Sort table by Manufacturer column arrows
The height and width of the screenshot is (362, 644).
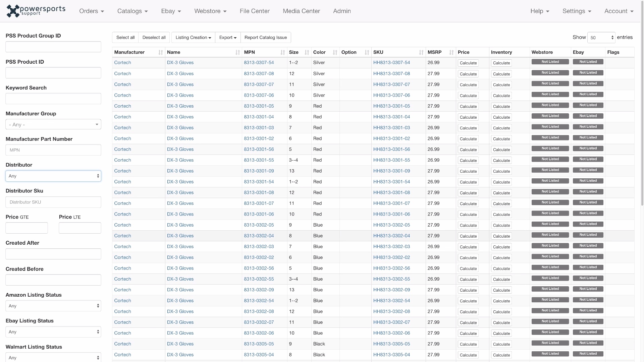point(161,52)
